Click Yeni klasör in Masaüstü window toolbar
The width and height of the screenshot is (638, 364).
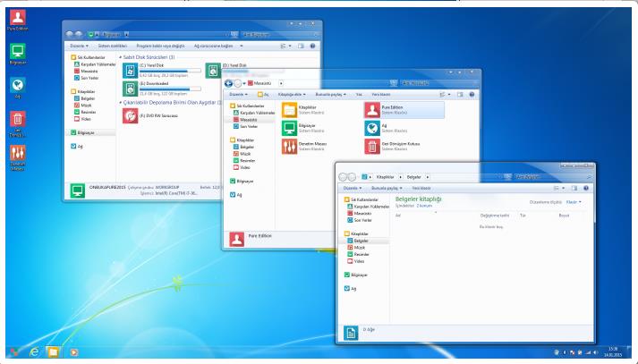tap(381, 95)
